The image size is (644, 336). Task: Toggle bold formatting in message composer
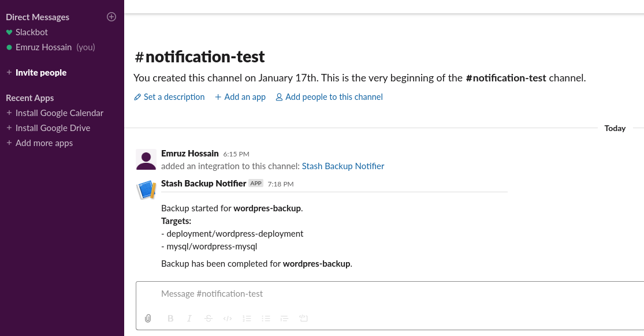pos(170,318)
